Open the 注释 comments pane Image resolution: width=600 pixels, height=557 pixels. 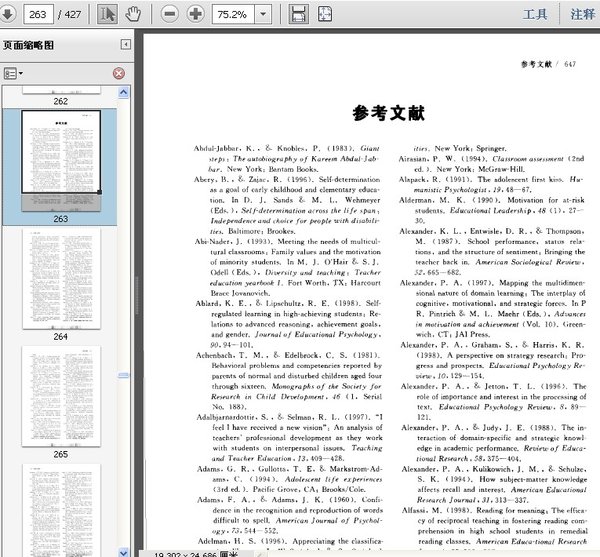(x=582, y=14)
